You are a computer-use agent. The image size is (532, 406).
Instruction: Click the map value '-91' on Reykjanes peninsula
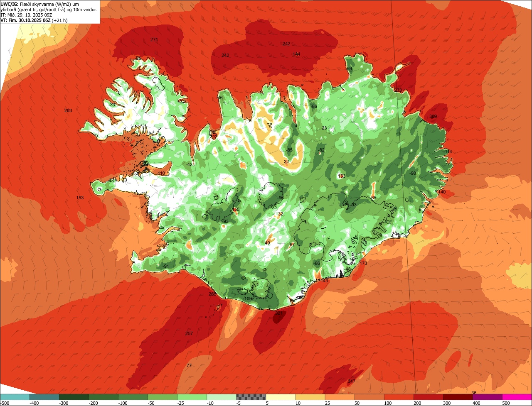click(x=166, y=267)
